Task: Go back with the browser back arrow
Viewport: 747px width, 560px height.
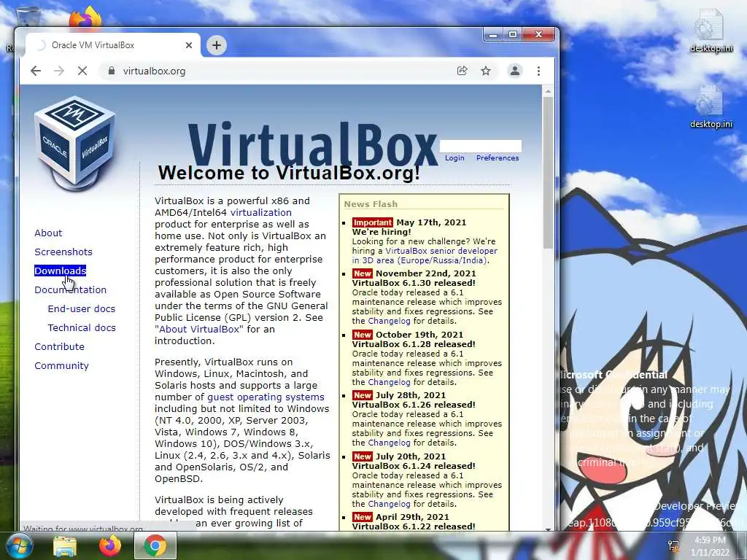Action: pyautogui.click(x=36, y=71)
